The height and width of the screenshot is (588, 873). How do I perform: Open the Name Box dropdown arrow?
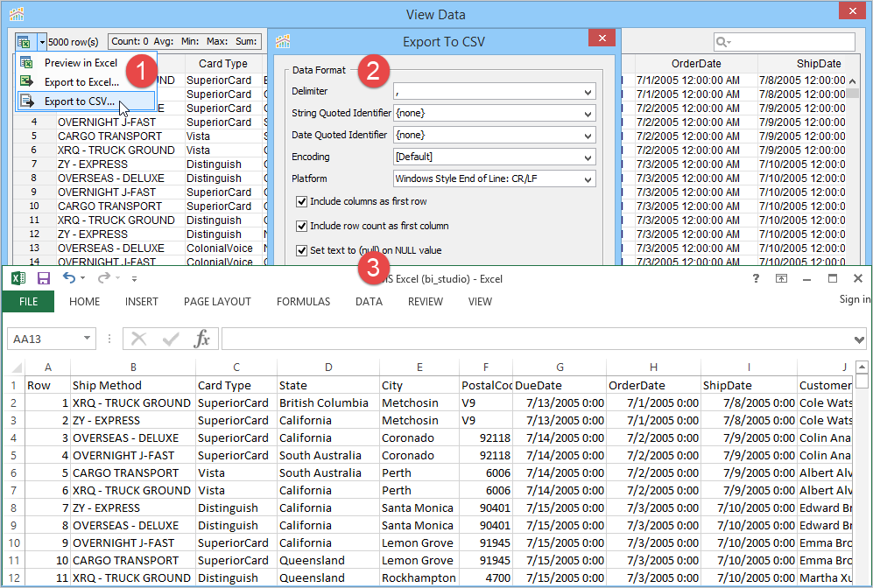[87, 339]
